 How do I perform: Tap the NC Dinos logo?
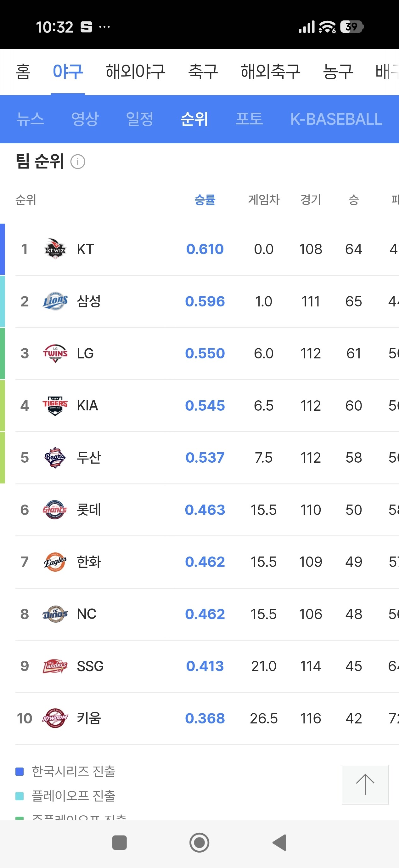click(x=55, y=614)
